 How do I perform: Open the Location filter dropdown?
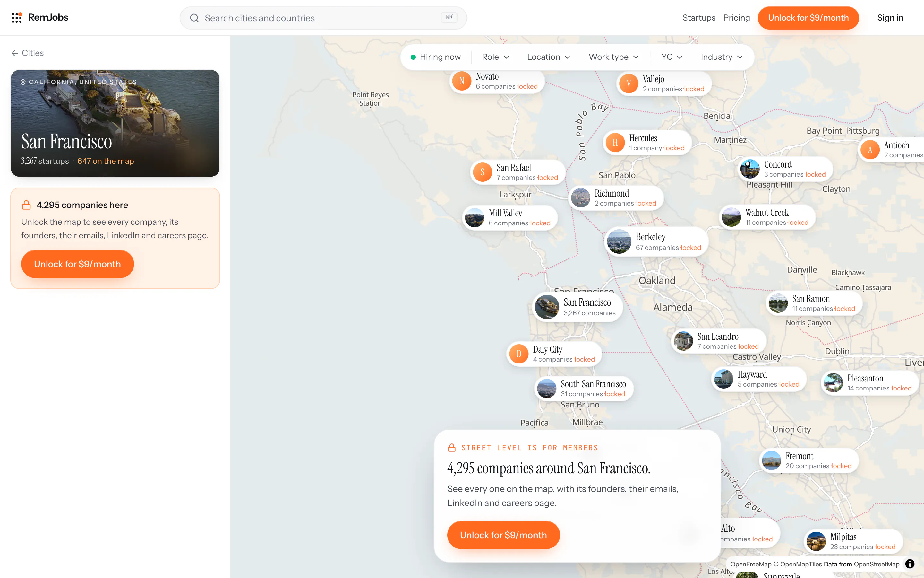pos(548,57)
